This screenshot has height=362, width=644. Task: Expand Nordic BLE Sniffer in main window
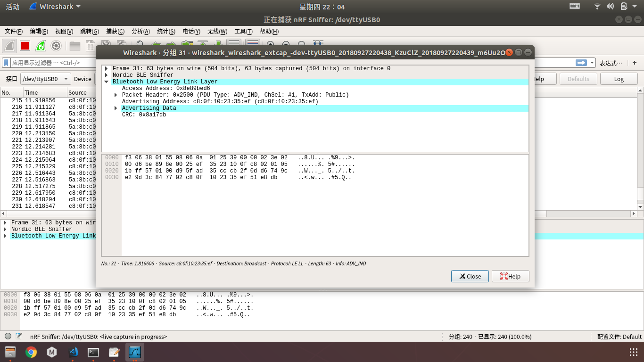[5, 229]
